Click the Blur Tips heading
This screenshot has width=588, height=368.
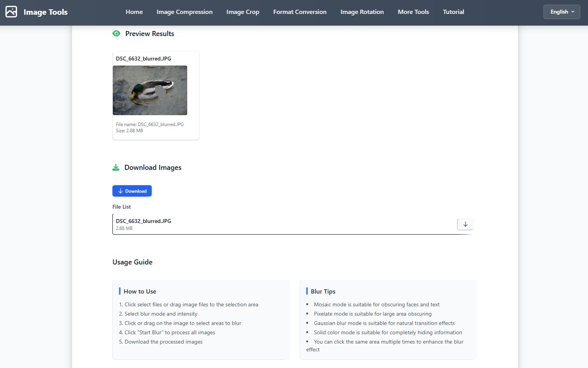click(x=323, y=291)
